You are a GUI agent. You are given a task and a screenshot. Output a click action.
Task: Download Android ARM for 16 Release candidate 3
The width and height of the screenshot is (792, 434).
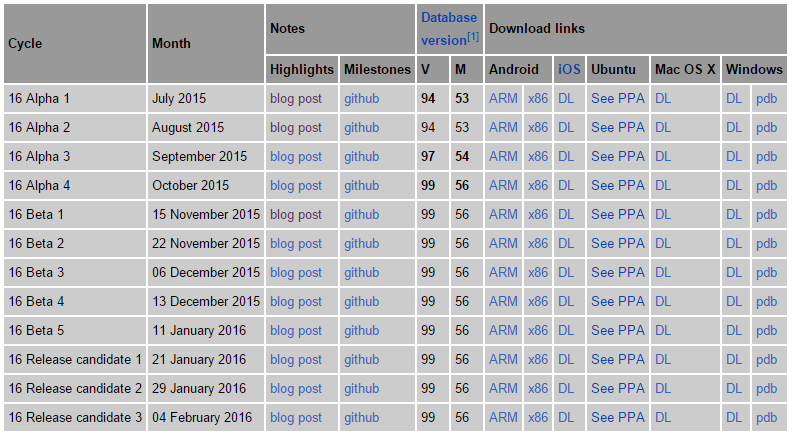(x=503, y=418)
